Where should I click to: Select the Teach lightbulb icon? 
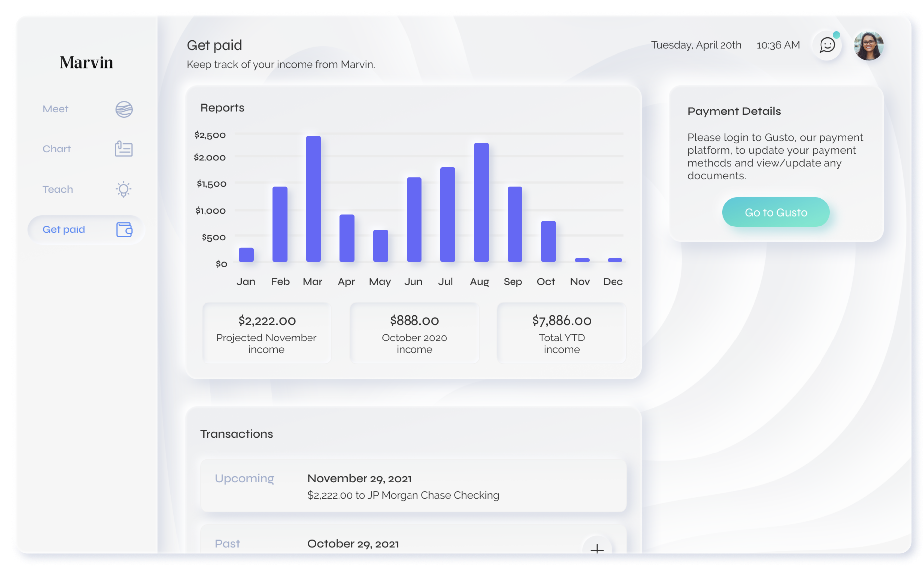[124, 189]
